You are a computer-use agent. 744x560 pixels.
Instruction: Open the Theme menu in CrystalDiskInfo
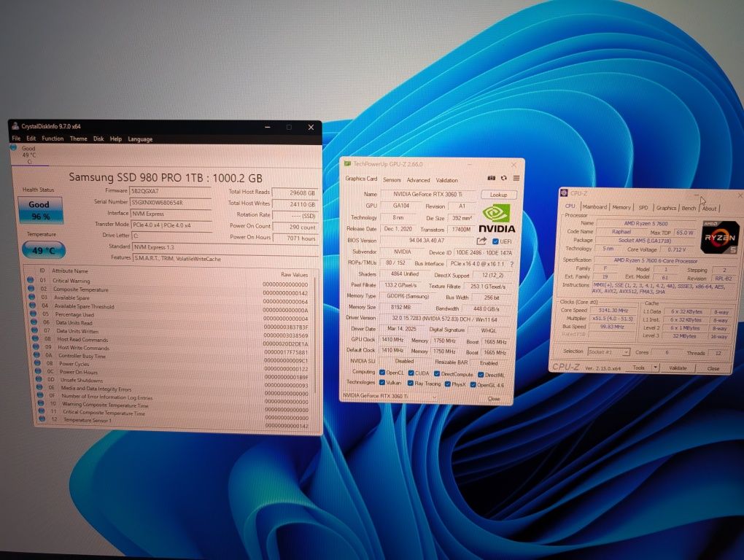point(78,139)
